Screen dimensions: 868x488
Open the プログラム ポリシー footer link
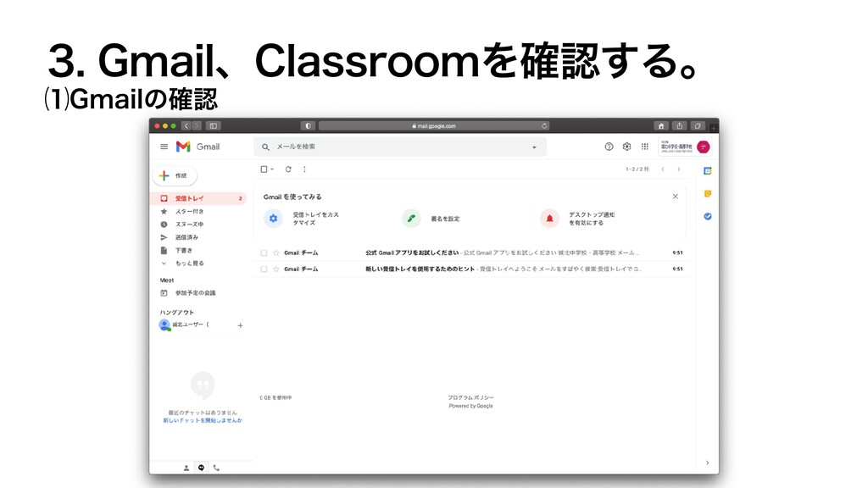point(470,398)
